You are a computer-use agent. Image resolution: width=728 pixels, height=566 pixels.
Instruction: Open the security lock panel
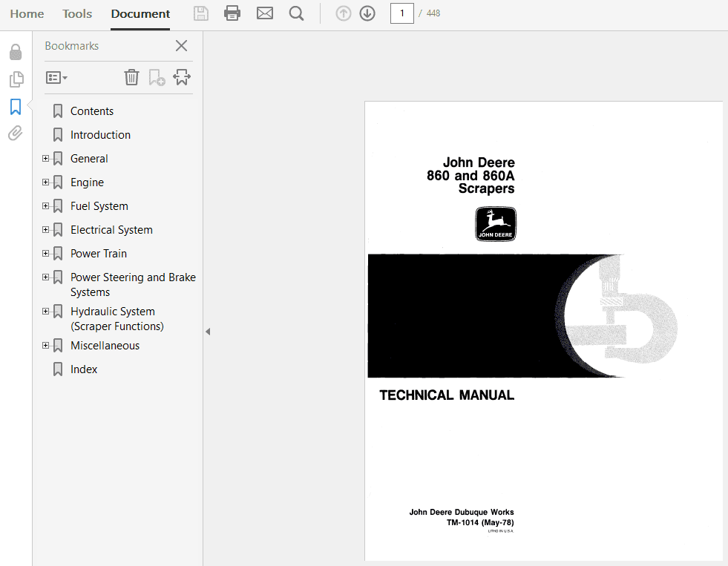[x=16, y=52]
